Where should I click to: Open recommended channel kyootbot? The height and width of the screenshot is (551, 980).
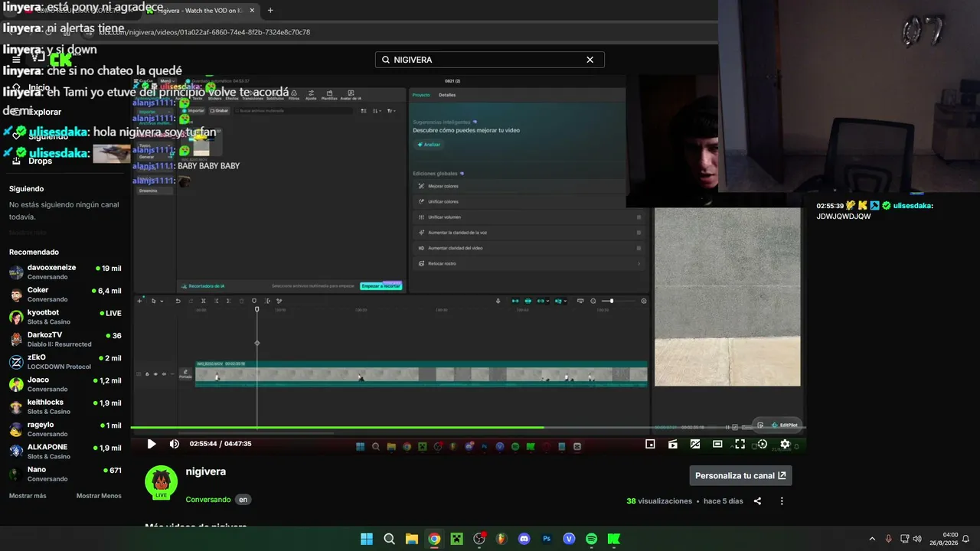65,317
